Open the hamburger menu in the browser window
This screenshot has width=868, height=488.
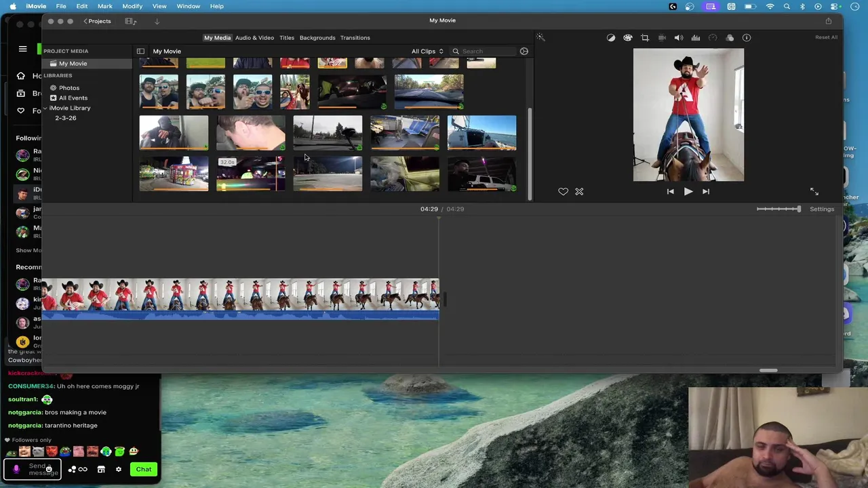coord(22,49)
